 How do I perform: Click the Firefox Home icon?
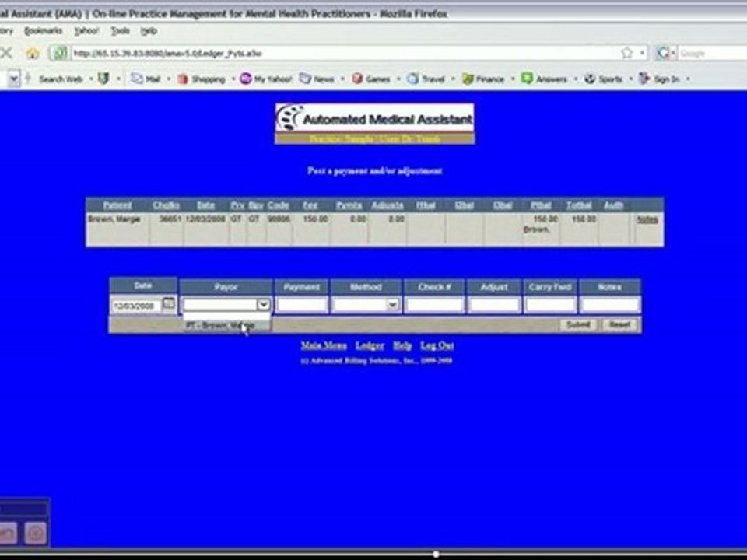33,53
